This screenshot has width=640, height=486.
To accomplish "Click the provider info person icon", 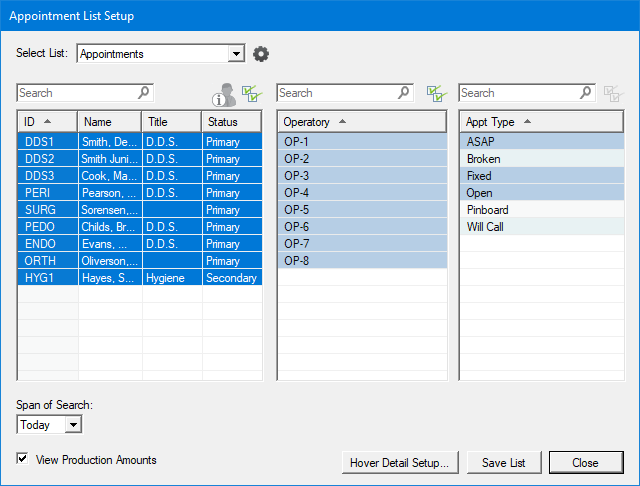I will 223,94.
